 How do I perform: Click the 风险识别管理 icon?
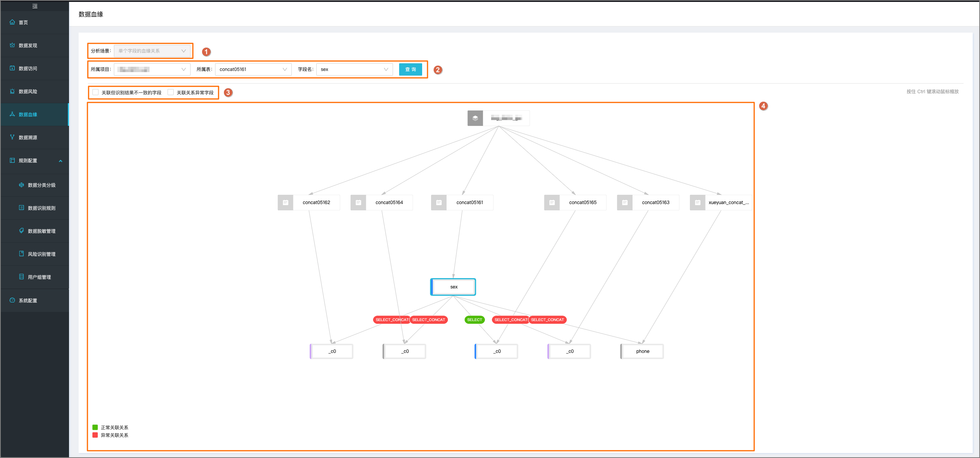[x=21, y=254]
